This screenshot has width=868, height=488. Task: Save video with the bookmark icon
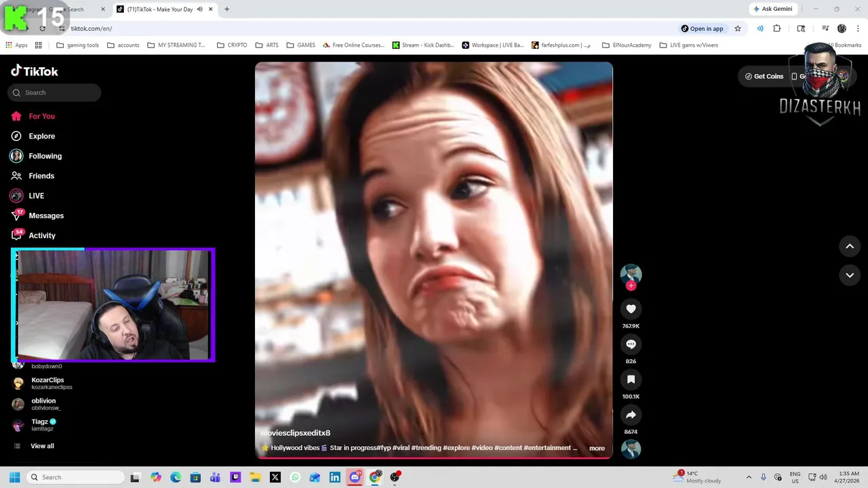click(631, 380)
